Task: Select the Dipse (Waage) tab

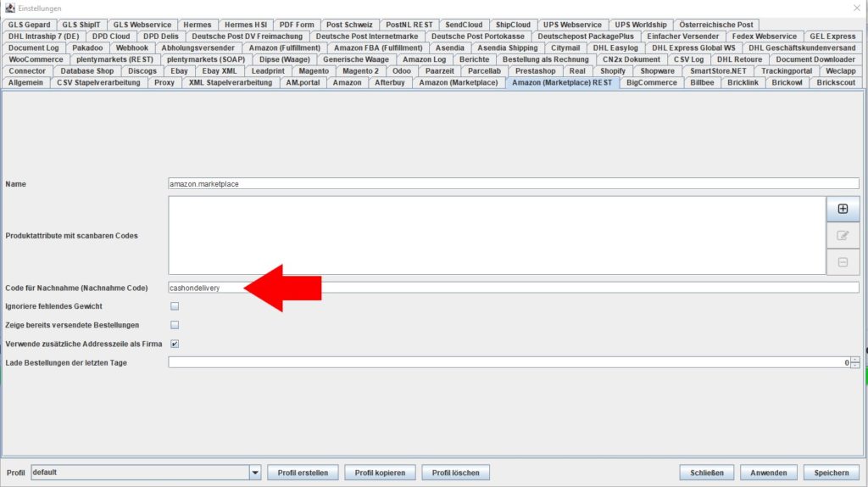Action: point(285,59)
